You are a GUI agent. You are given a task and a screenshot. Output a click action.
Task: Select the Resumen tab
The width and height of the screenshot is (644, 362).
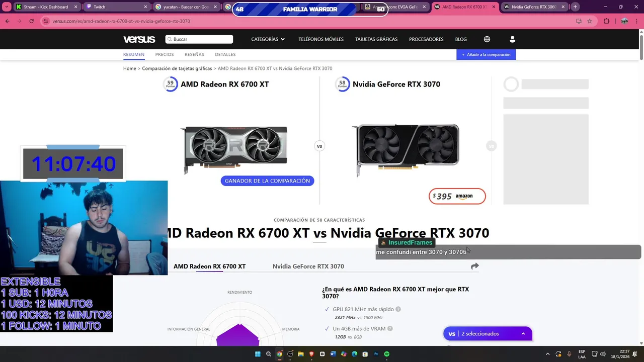point(134,54)
